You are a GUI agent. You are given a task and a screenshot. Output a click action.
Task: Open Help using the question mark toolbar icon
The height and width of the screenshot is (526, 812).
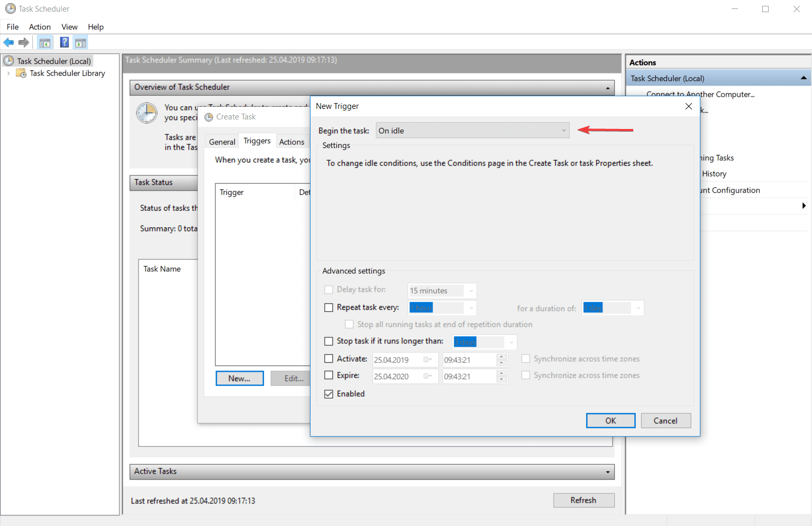pyautogui.click(x=64, y=42)
